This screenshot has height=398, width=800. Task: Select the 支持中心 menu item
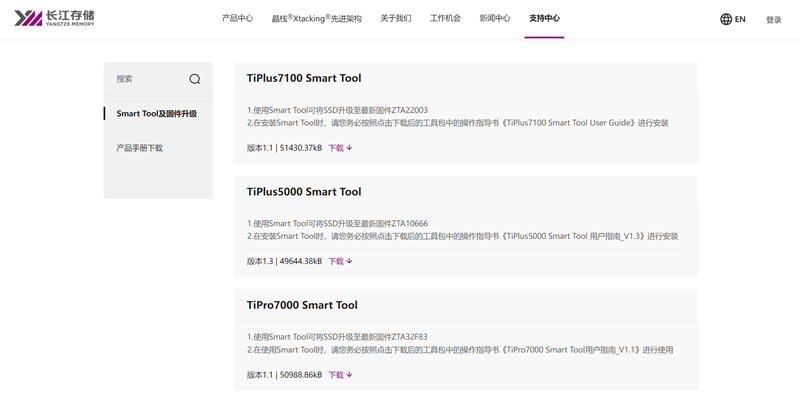click(x=544, y=18)
